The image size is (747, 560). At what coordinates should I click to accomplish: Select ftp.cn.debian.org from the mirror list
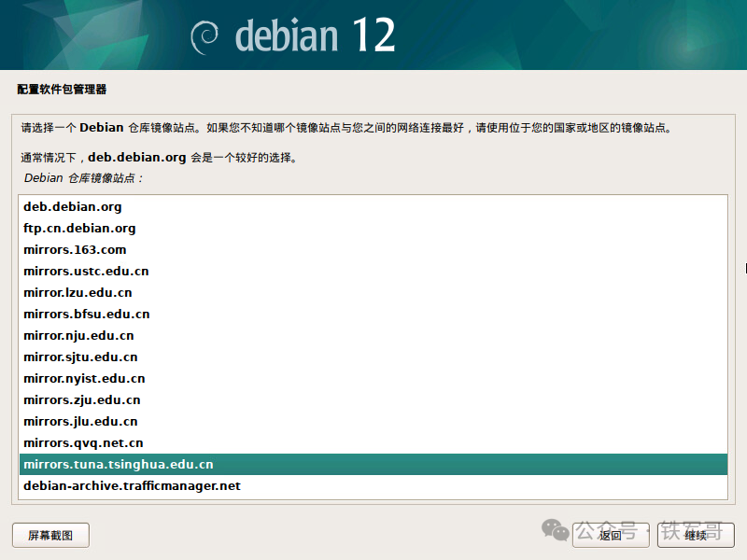[373, 228]
